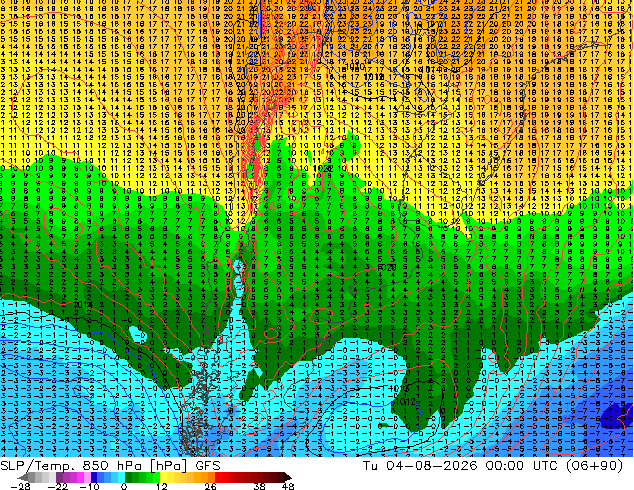Click the date 'Tu 04-08-2026'
The height and width of the screenshot is (490, 634).
420,466
